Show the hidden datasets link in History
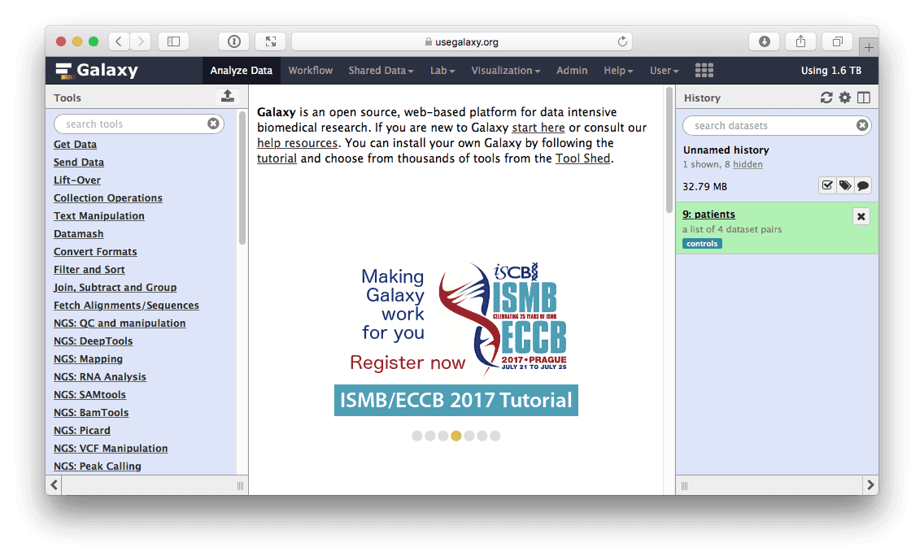 747,164
